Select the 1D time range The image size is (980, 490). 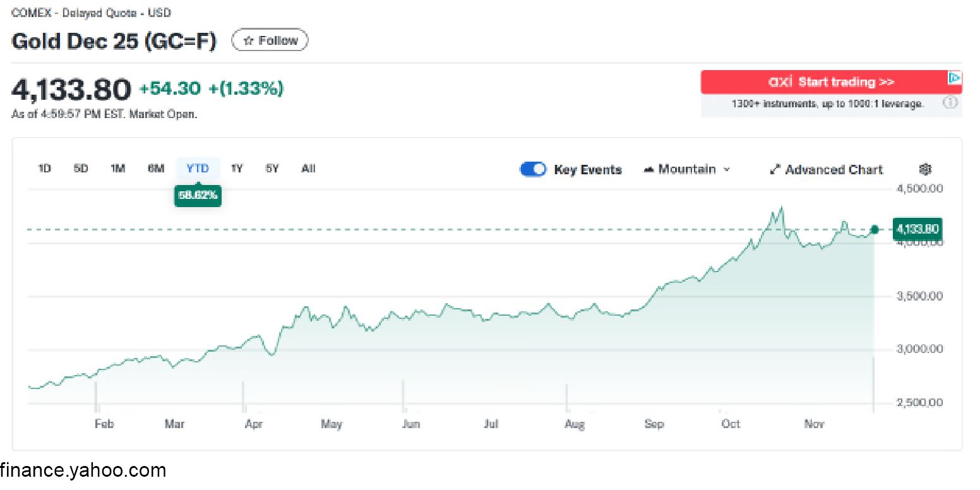(44, 169)
